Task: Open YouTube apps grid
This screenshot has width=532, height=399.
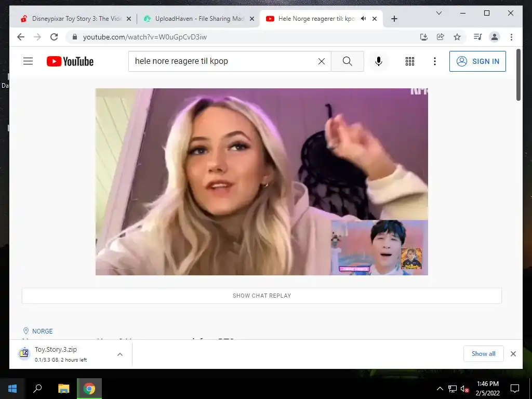Action: click(409, 61)
